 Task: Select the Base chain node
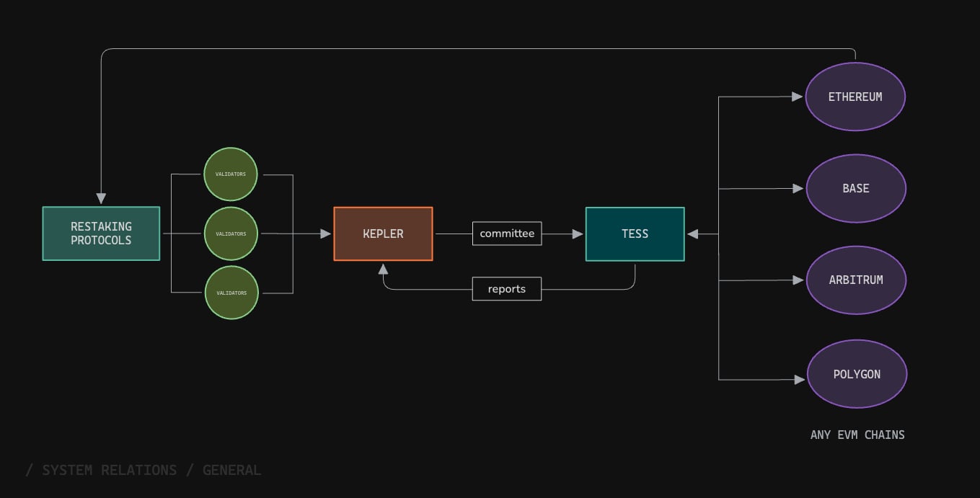(x=856, y=188)
